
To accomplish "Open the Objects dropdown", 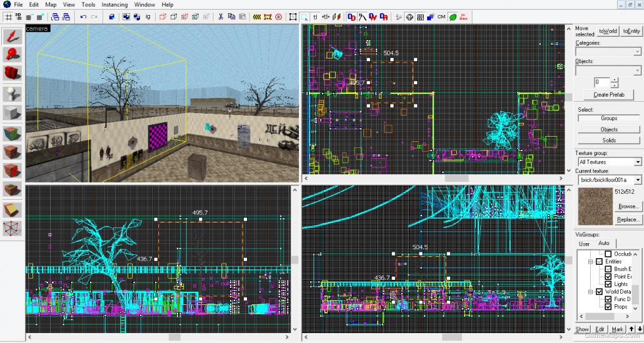I will (x=637, y=71).
